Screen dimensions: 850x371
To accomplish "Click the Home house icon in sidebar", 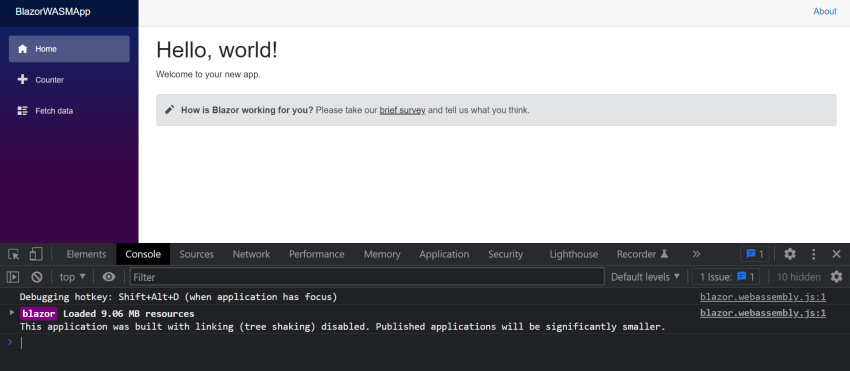I will [x=22, y=49].
